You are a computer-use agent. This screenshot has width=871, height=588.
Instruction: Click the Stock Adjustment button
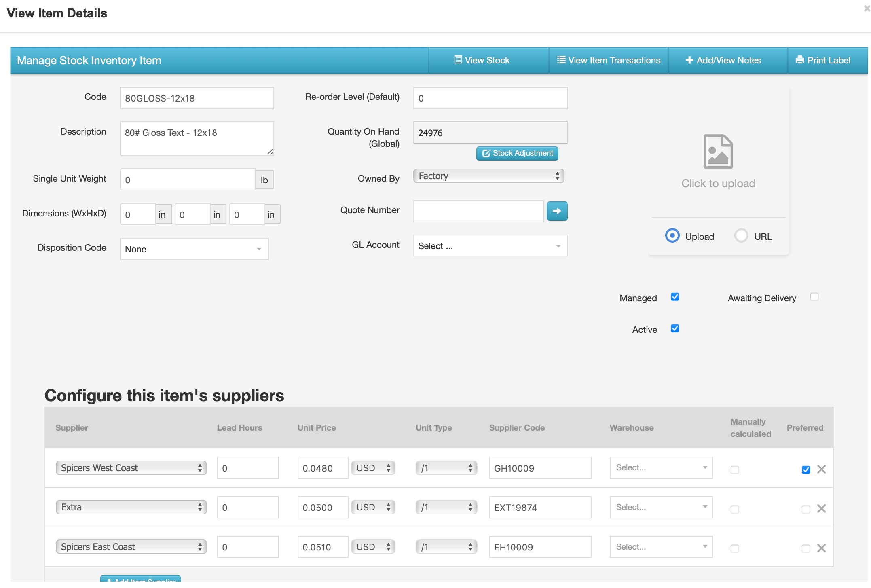pyautogui.click(x=517, y=153)
